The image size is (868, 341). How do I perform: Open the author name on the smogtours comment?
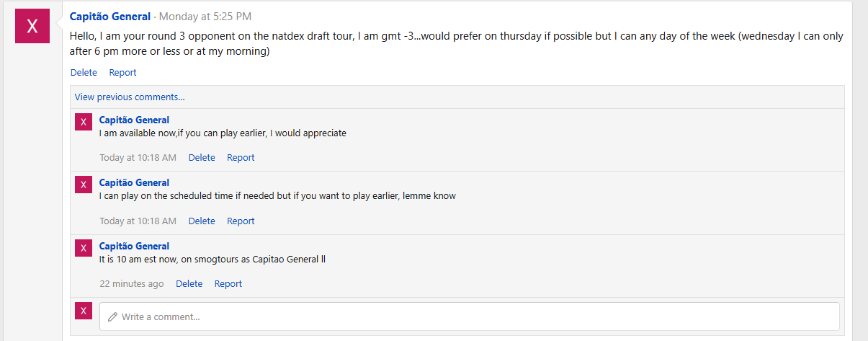tap(134, 246)
